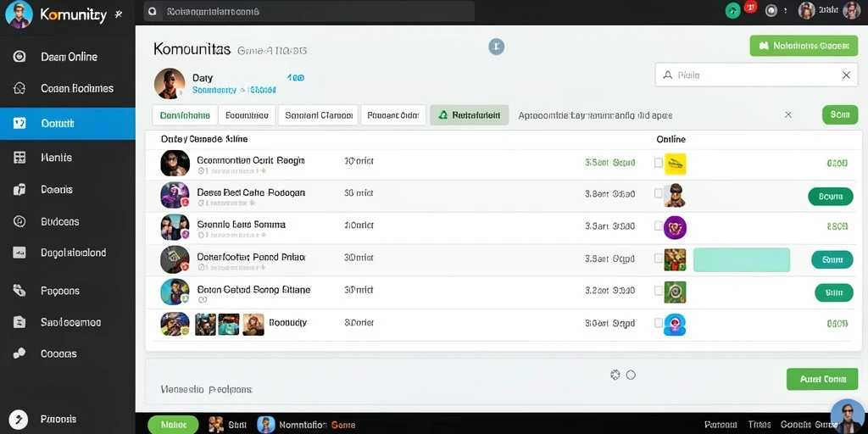The width and height of the screenshot is (868, 434).
Task: Tick the checkbox in Scennie Bans Sonima row
Action: coord(658,225)
